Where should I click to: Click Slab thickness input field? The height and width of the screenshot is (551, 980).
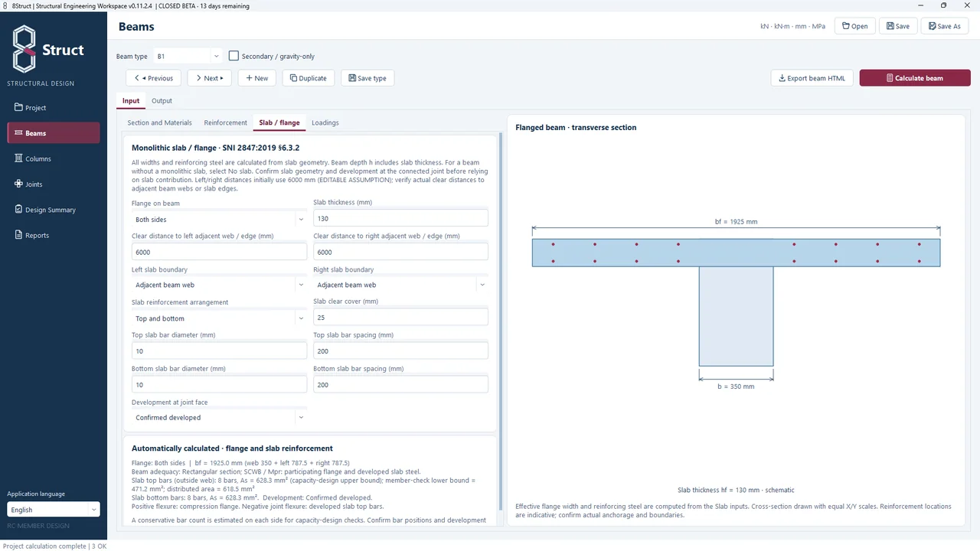point(400,218)
